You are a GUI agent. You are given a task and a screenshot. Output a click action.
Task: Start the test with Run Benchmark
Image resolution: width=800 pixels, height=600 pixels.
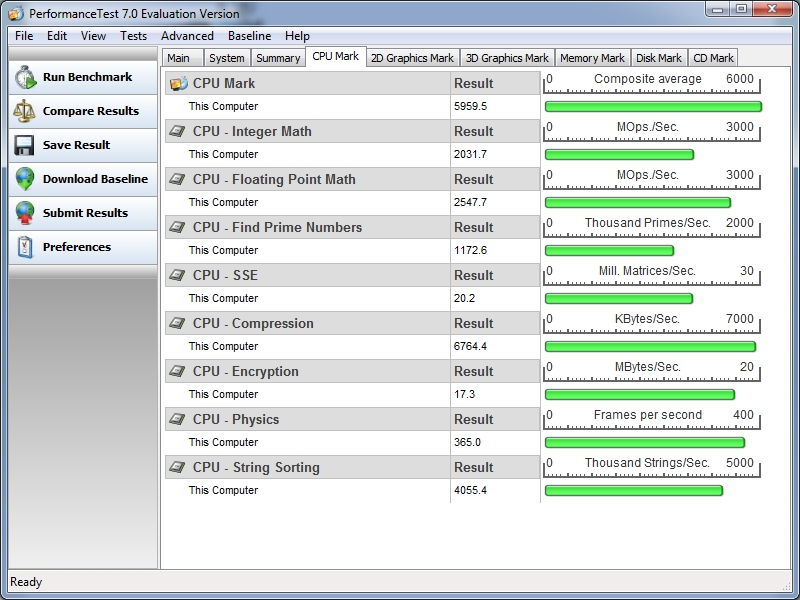pos(83,77)
